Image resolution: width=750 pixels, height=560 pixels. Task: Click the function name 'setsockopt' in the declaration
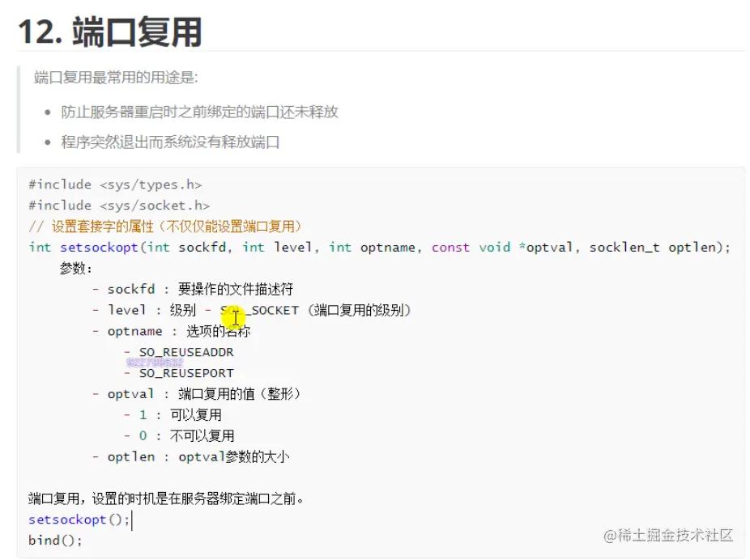pyautogui.click(x=99, y=248)
